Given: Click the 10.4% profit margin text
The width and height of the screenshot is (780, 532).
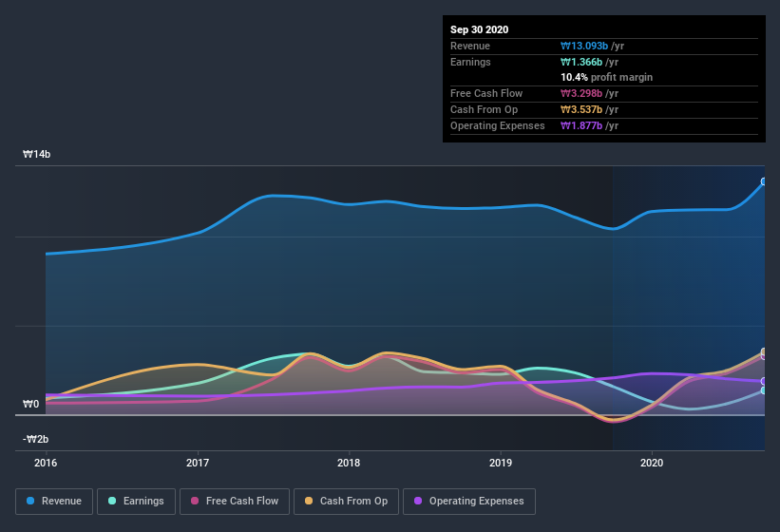Looking at the screenshot, I should tap(607, 77).
